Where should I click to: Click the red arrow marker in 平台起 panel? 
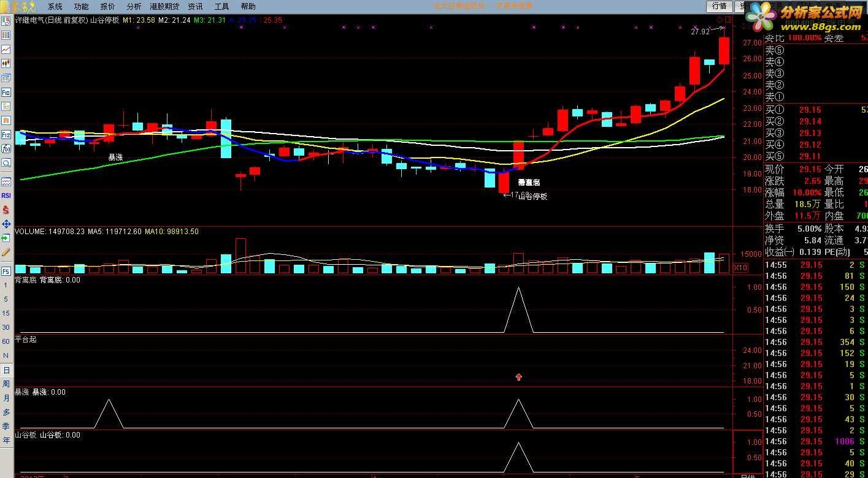pyautogui.click(x=518, y=377)
